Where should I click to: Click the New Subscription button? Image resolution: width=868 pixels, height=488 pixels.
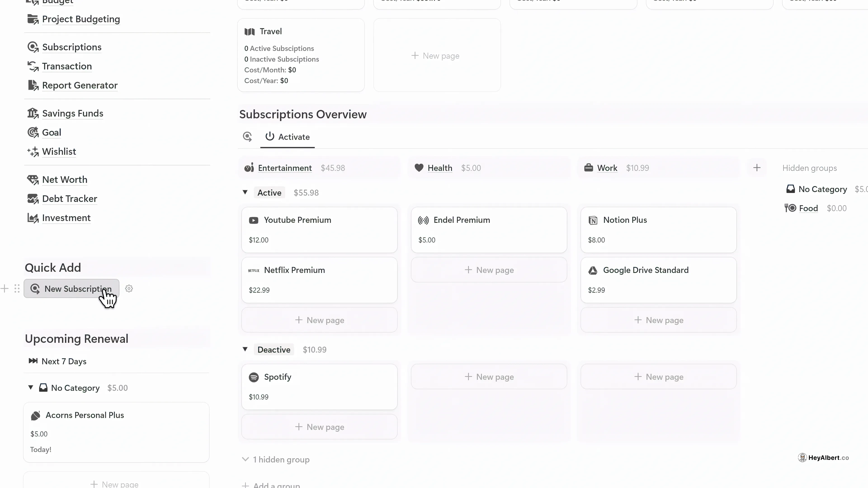[x=71, y=289]
